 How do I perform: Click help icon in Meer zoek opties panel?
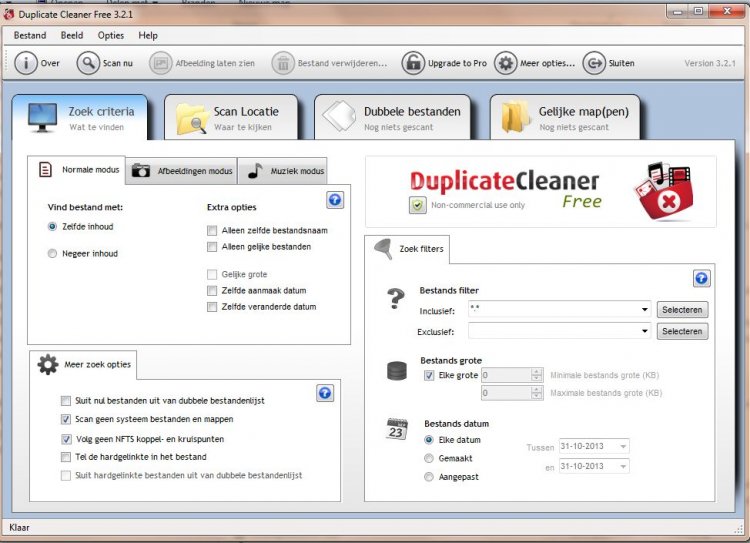pyautogui.click(x=325, y=393)
